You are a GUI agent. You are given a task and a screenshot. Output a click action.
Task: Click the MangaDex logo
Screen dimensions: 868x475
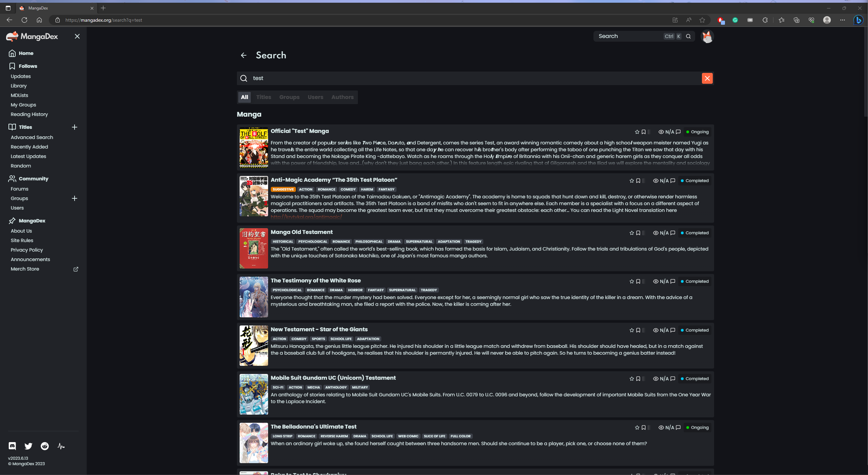[32, 36]
